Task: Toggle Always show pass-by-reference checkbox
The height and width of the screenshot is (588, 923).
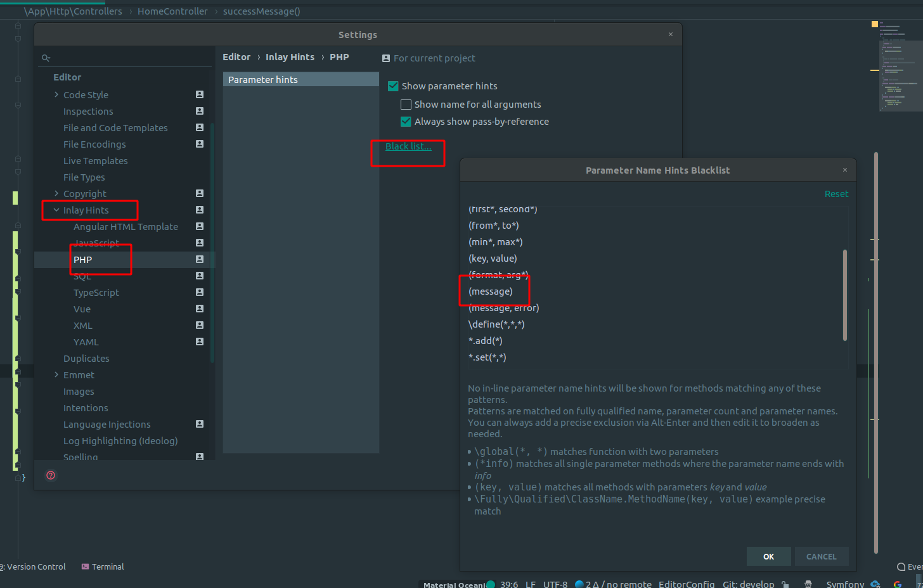Action: 406,121
